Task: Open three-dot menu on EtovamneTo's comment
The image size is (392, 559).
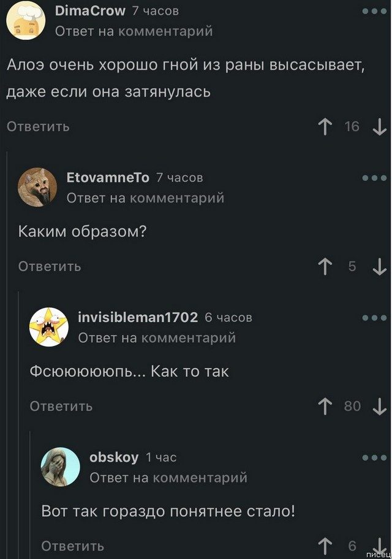Action: point(374,178)
